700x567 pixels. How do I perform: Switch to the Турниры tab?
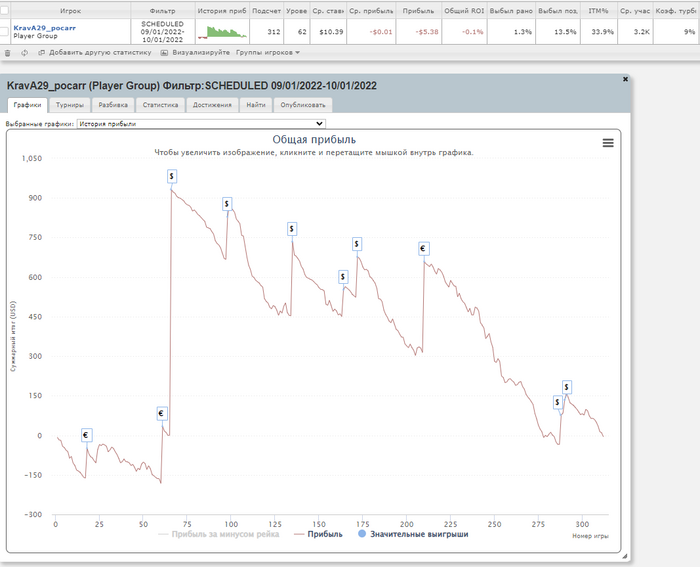coord(70,105)
